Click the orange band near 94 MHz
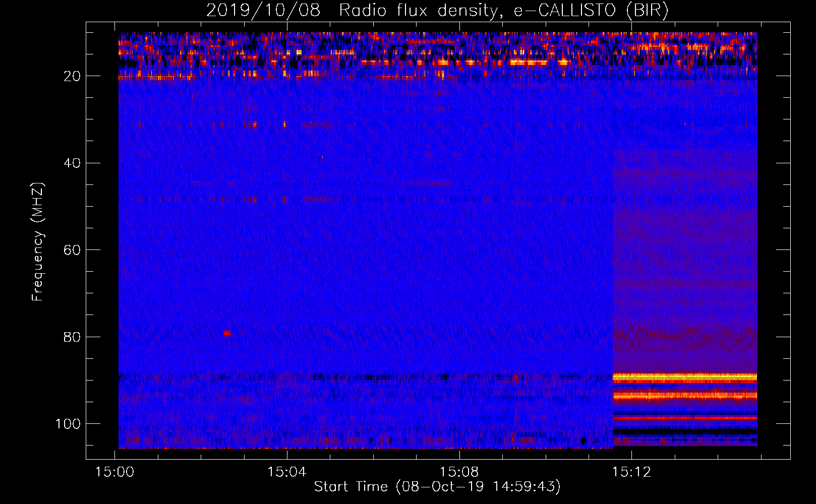This screenshot has width=816, height=504. point(685,396)
